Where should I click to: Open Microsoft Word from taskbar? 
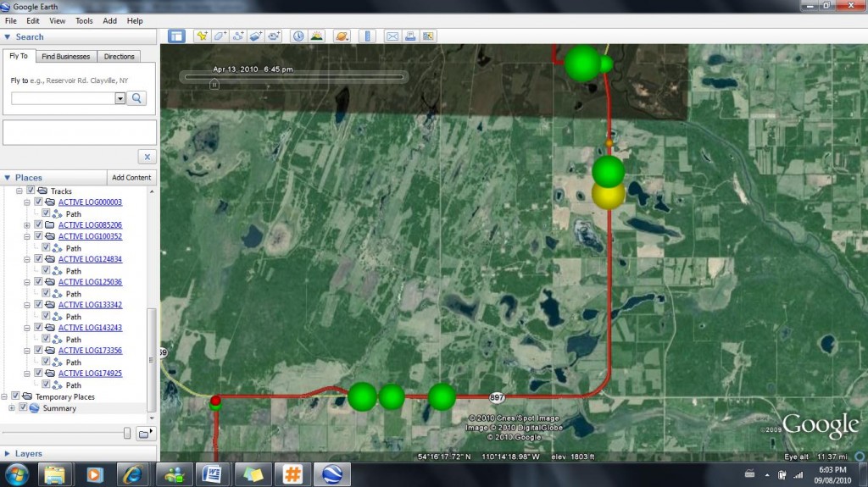coord(212,475)
